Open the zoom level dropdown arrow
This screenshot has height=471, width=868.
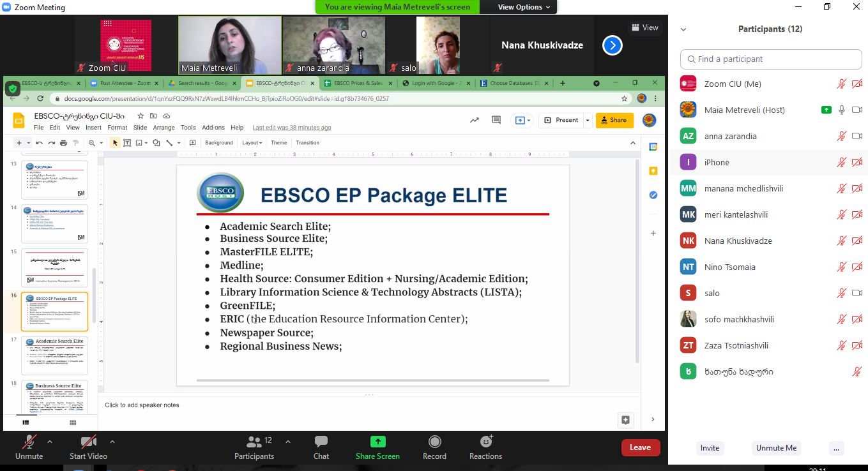click(102, 143)
